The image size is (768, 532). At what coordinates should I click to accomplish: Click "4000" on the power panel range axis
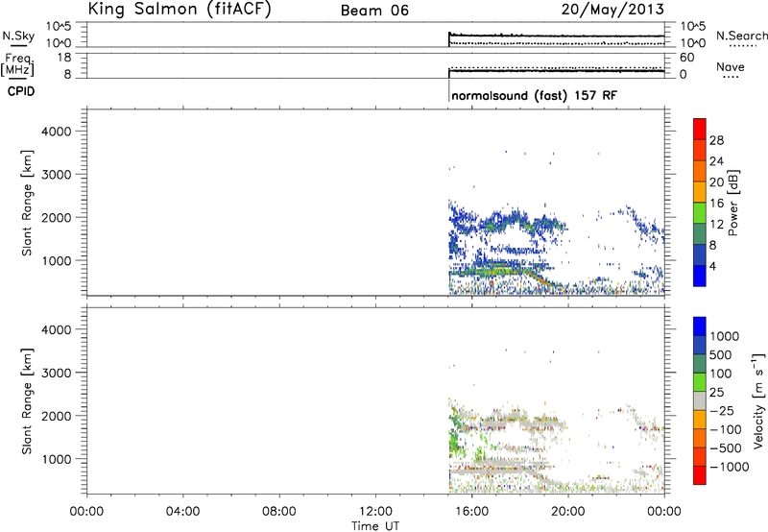pos(57,132)
